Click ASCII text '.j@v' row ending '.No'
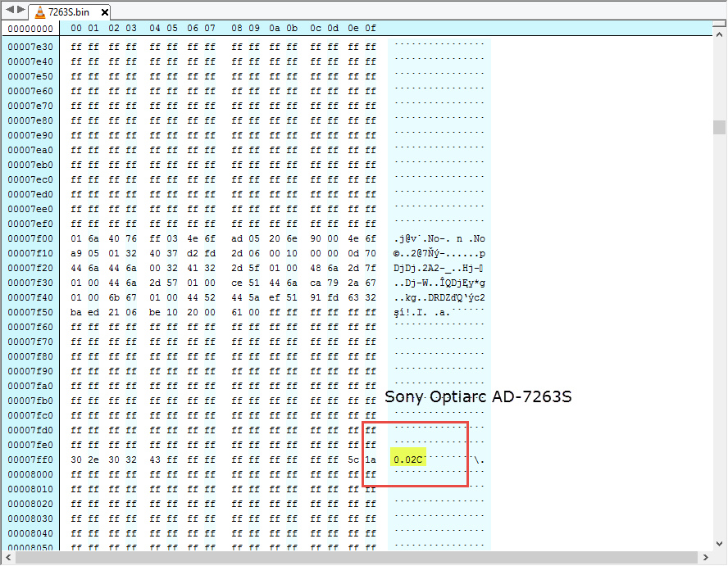The height and width of the screenshot is (566, 728). 439,238
